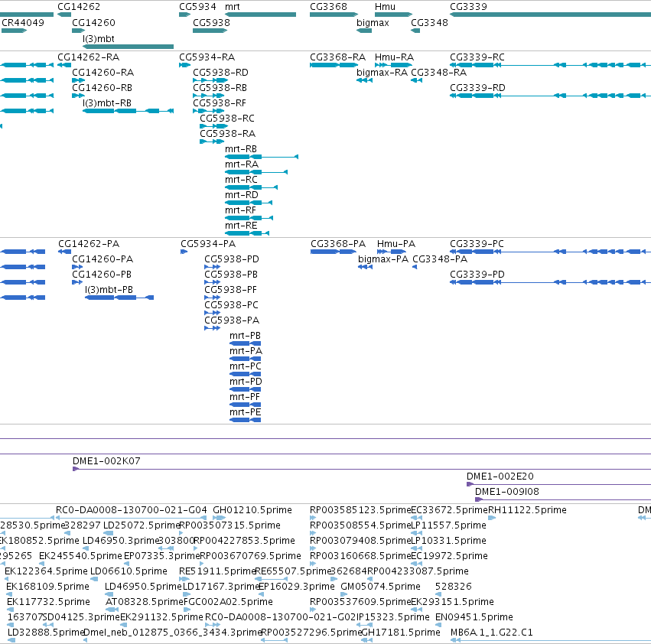Select transcript CG3339-RD label

(x=477, y=88)
